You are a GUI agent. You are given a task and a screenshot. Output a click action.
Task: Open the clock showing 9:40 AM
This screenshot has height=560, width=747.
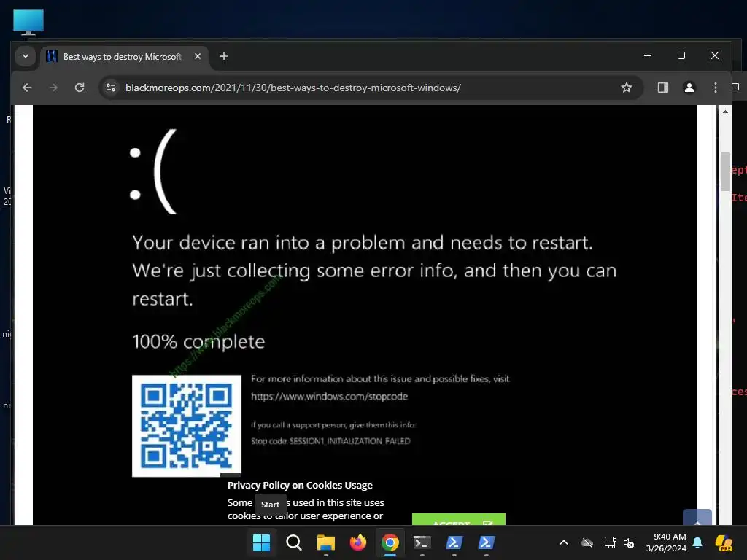[x=665, y=542]
